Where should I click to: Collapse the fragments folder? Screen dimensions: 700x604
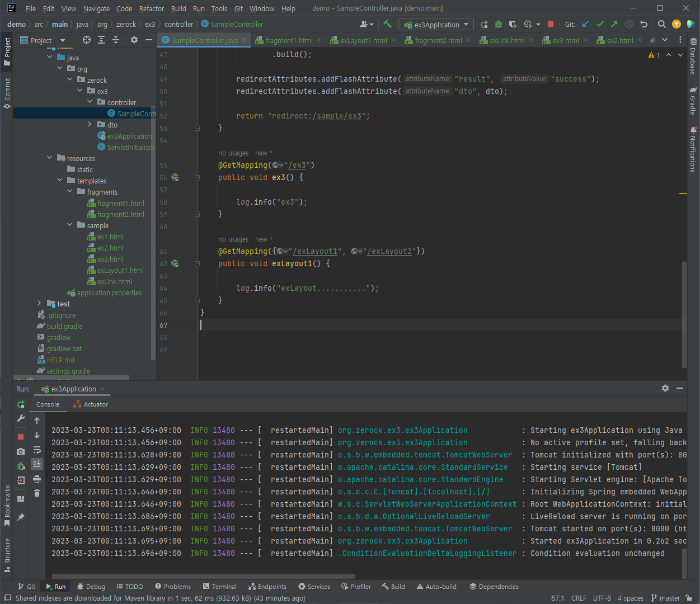click(x=70, y=191)
